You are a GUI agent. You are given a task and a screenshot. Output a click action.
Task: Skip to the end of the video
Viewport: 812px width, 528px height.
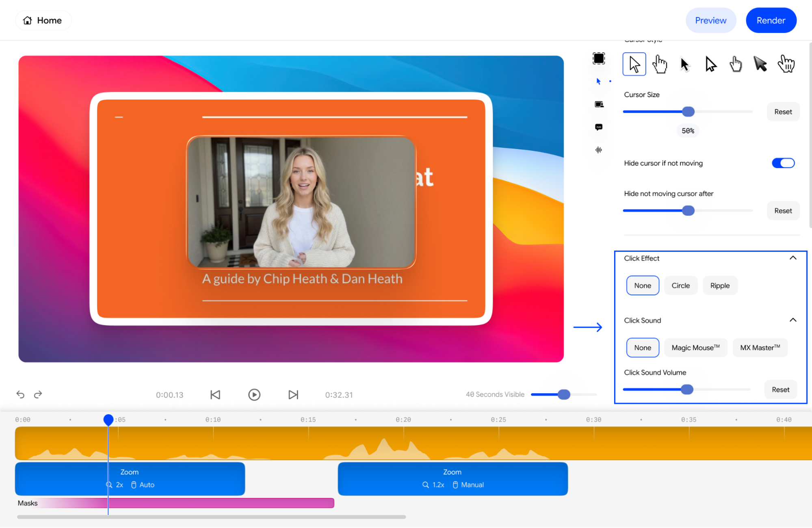tap(293, 395)
